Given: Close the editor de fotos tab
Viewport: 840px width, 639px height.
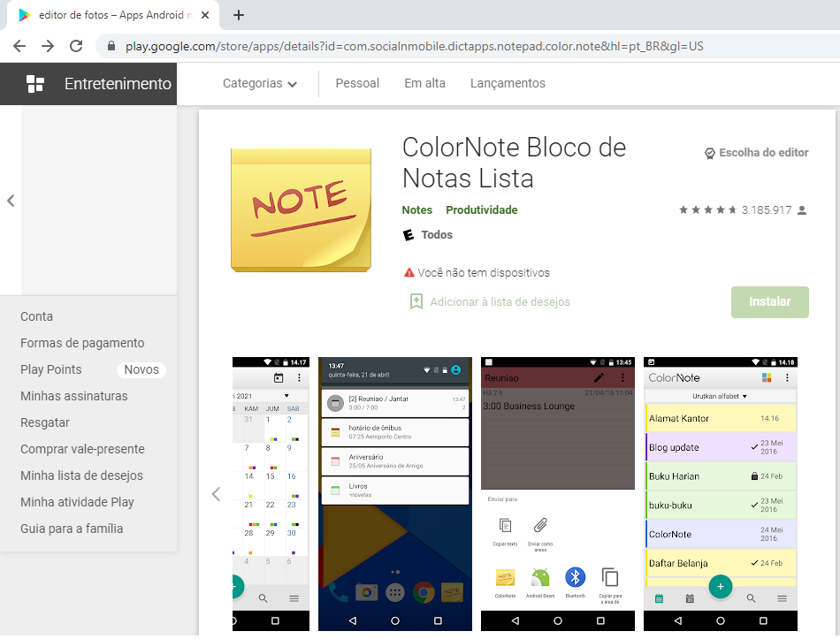Looking at the screenshot, I should [x=204, y=15].
